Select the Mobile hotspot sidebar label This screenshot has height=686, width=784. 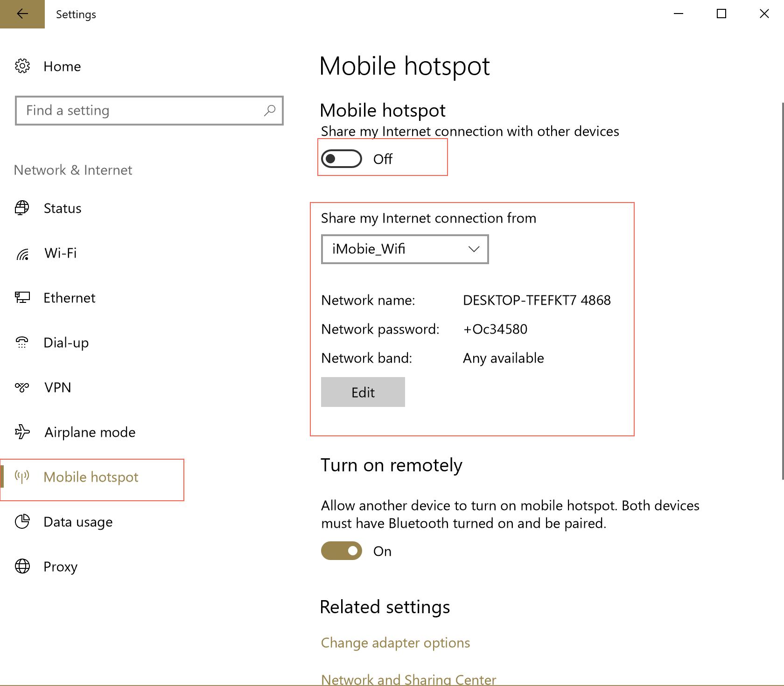tap(91, 477)
